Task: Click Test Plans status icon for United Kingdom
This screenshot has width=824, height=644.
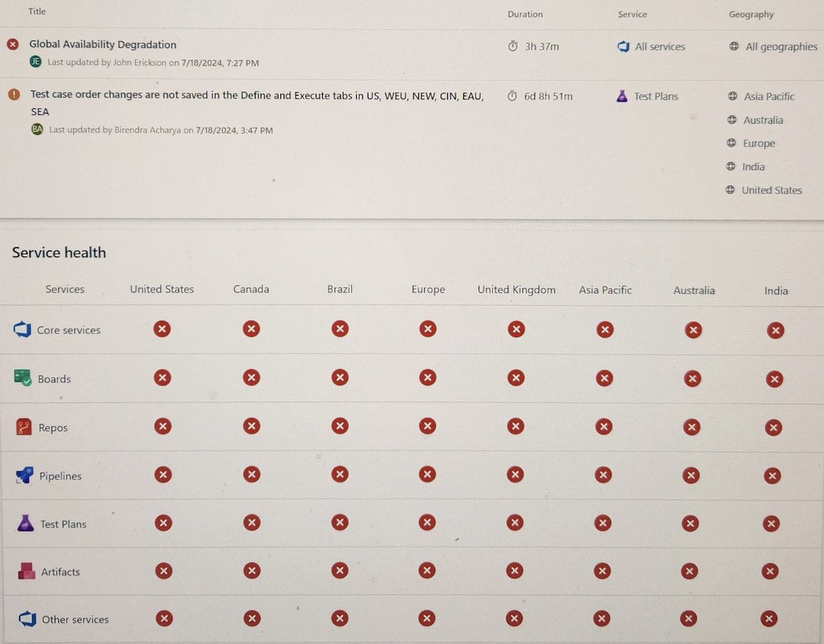Action: 515,523
